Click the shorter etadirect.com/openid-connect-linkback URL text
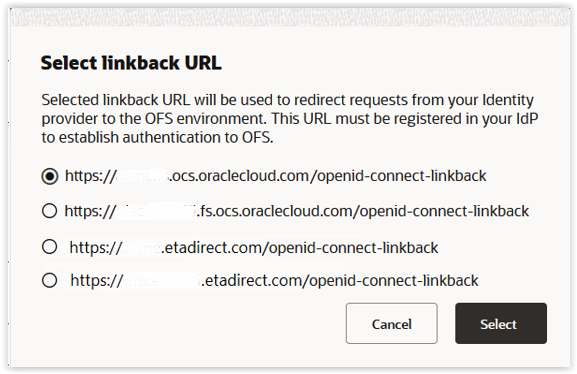 pos(254,247)
